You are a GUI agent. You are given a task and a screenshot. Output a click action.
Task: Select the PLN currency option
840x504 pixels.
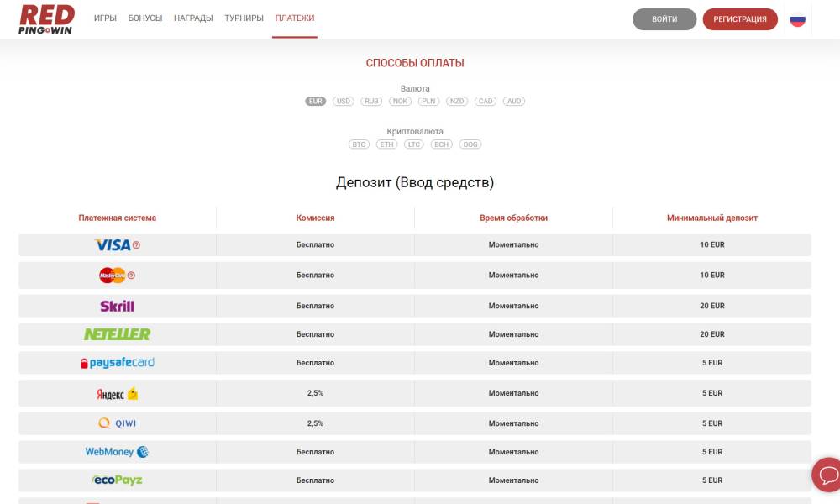coord(428,102)
